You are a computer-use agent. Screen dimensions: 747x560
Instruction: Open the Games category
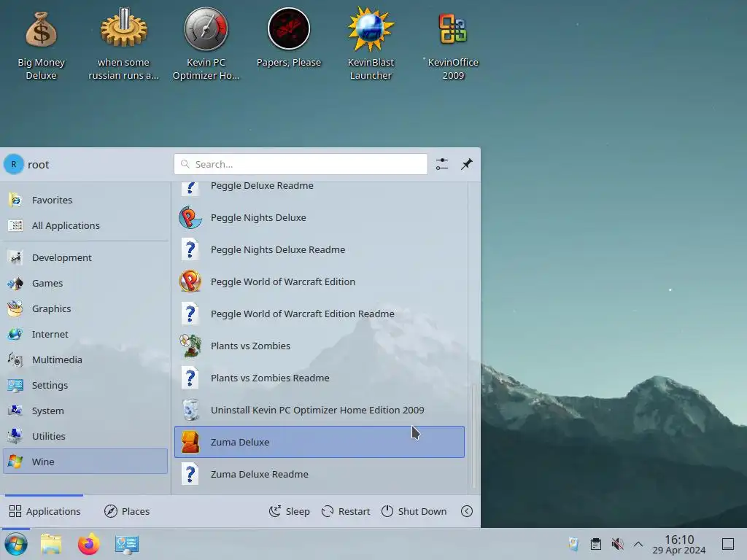85,284
